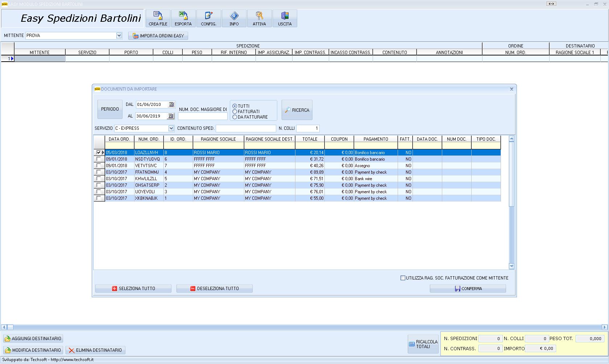Click the Assegno payment cell
Viewport: 609px width, 364px height.
point(376,166)
